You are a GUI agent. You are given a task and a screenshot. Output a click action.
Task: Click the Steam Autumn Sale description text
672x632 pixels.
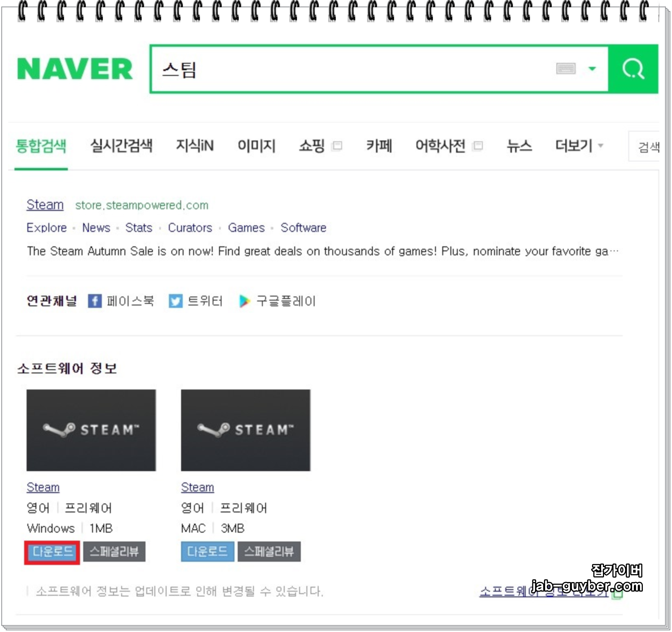(323, 251)
